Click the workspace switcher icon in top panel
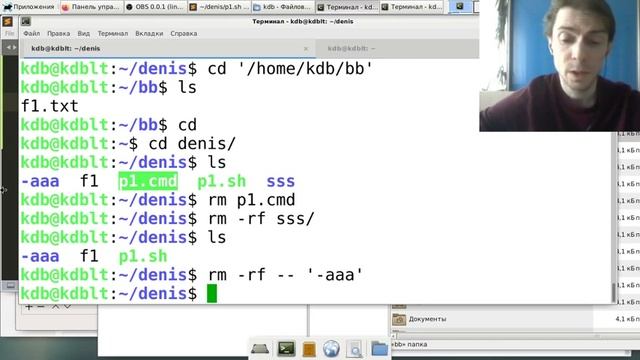The width and height of the screenshot is (640, 360). tap(460, 6)
